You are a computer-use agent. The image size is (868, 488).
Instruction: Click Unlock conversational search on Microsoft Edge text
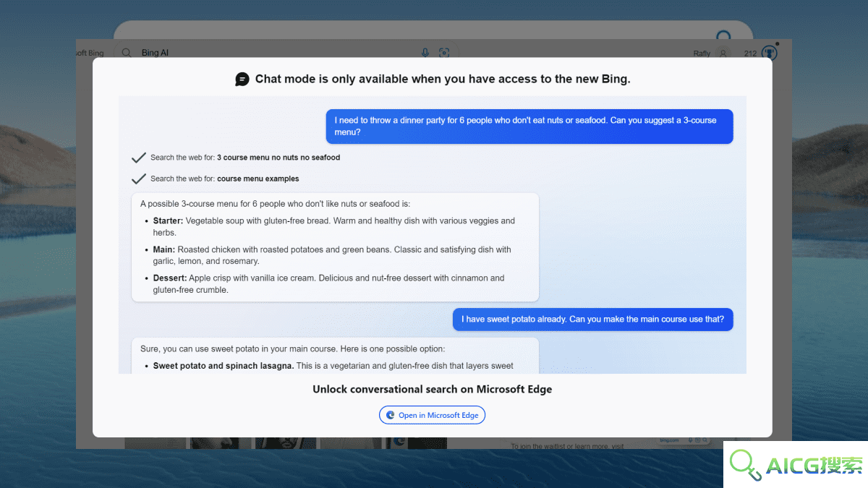[433, 389]
